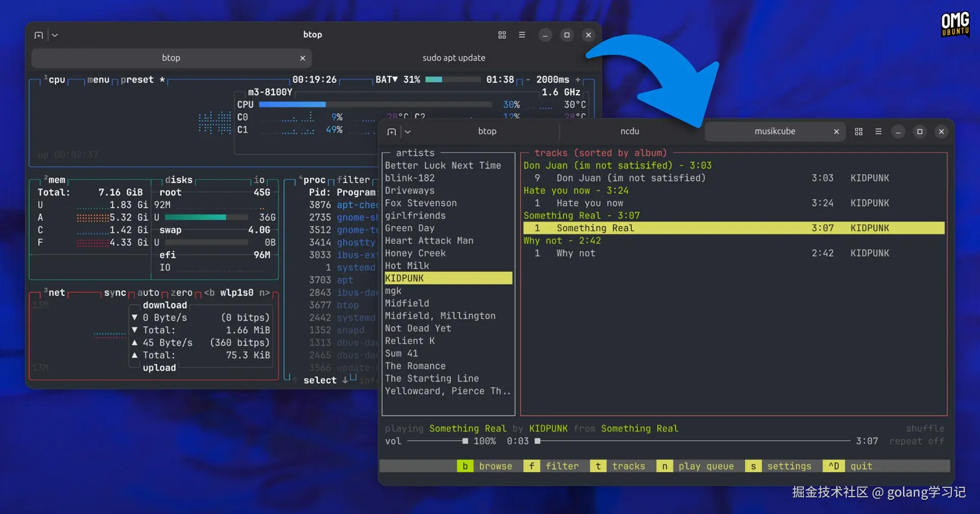Open tab dropdown arrow in back btop window
The height and width of the screenshot is (514, 980).
pyautogui.click(x=55, y=35)
